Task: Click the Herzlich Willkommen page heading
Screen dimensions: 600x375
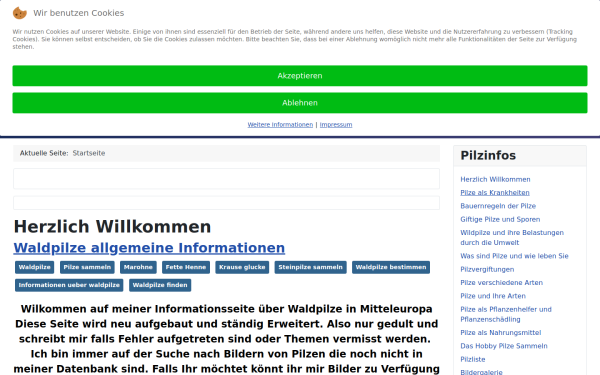Action: (112, 227)
